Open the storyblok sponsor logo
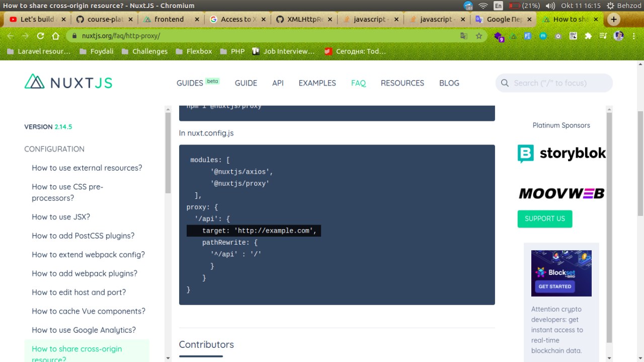644x362 pixels. point(561,153)
